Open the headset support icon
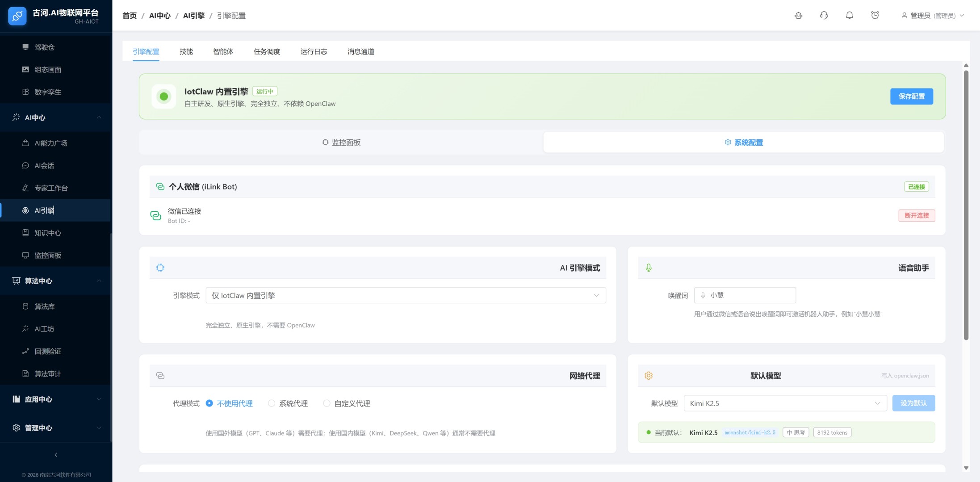The width and height of the screenshot is (980, 482). point(824,16)
